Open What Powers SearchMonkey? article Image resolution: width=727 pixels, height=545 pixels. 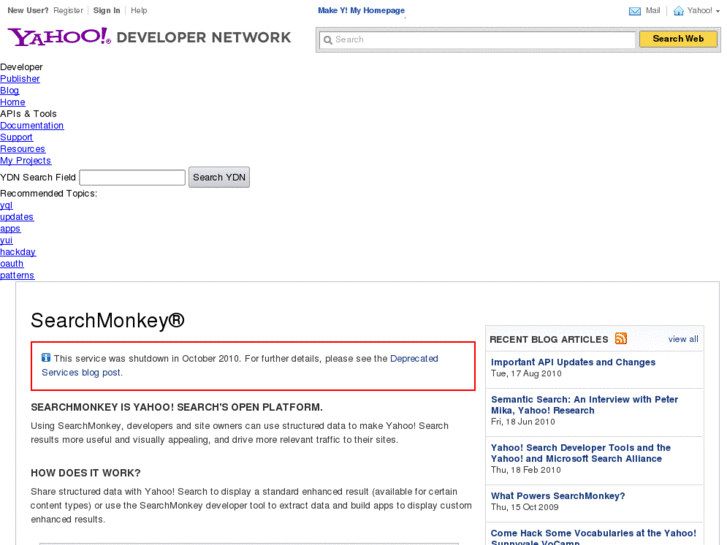pyautogui.click(x=558, y=496)
